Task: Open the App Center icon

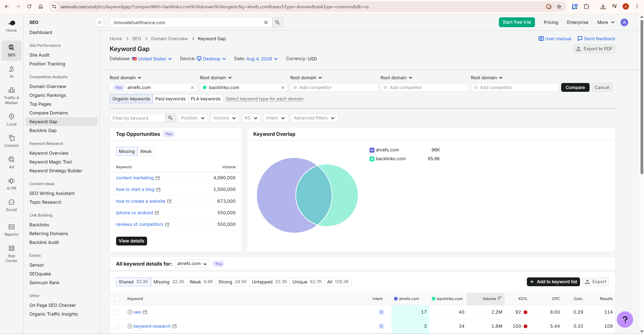Action: click(x=11, y=254)
